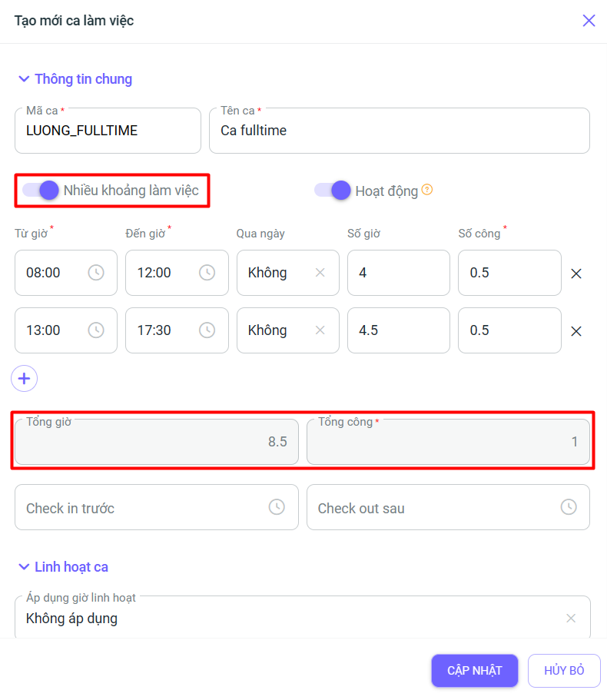Delete the second work time row

576,331
